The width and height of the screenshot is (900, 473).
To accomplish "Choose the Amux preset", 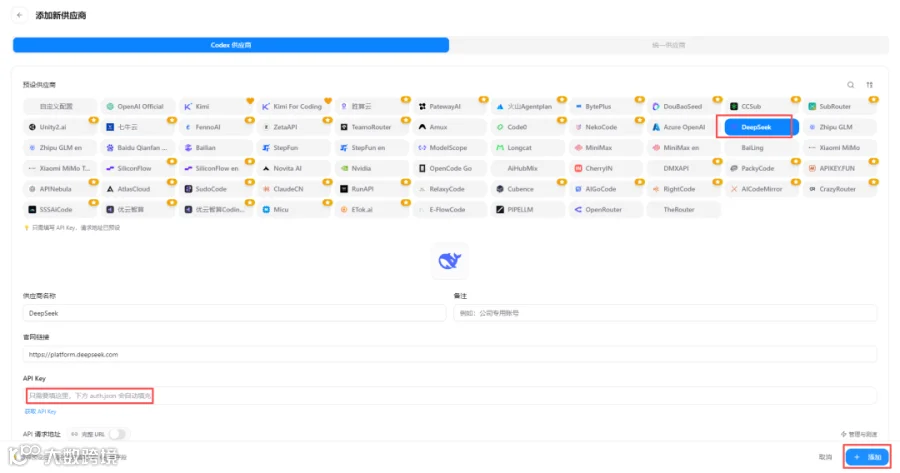I will (451, 127).
